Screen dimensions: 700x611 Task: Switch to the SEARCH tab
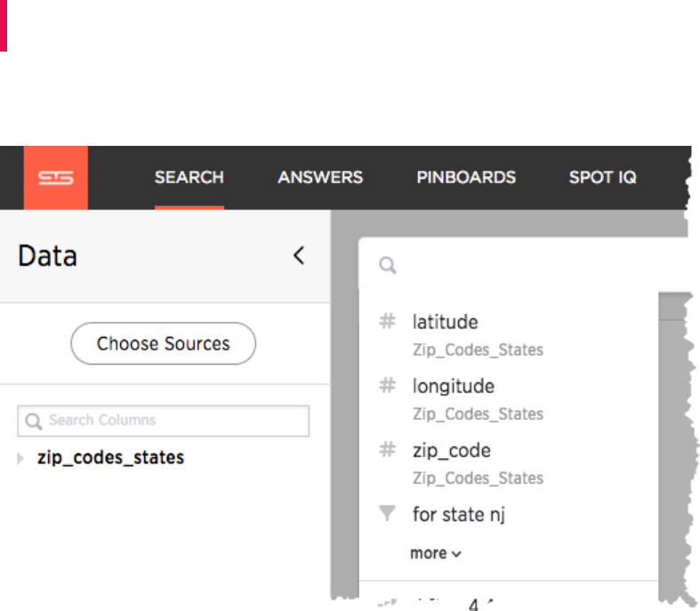(189, 177)
